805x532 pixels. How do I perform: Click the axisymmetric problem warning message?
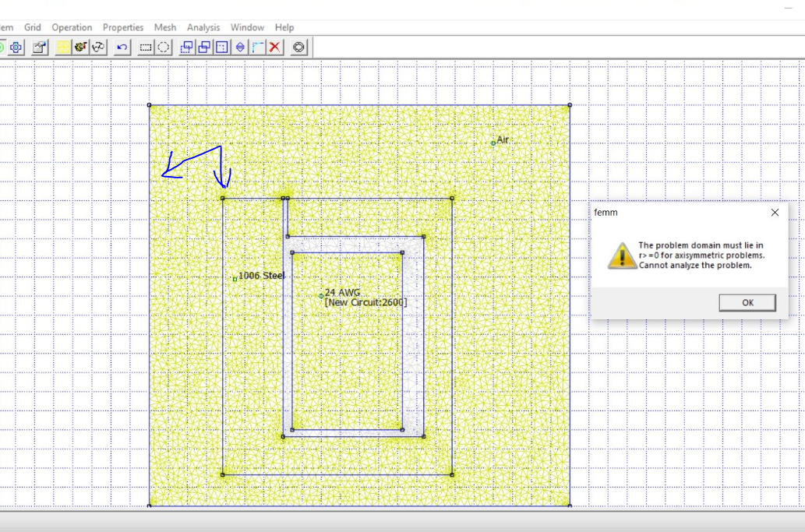(x=701, y=255)
